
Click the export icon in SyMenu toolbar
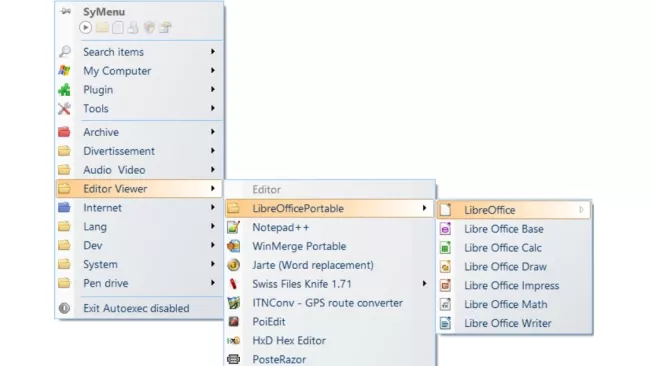coord(165,28)
